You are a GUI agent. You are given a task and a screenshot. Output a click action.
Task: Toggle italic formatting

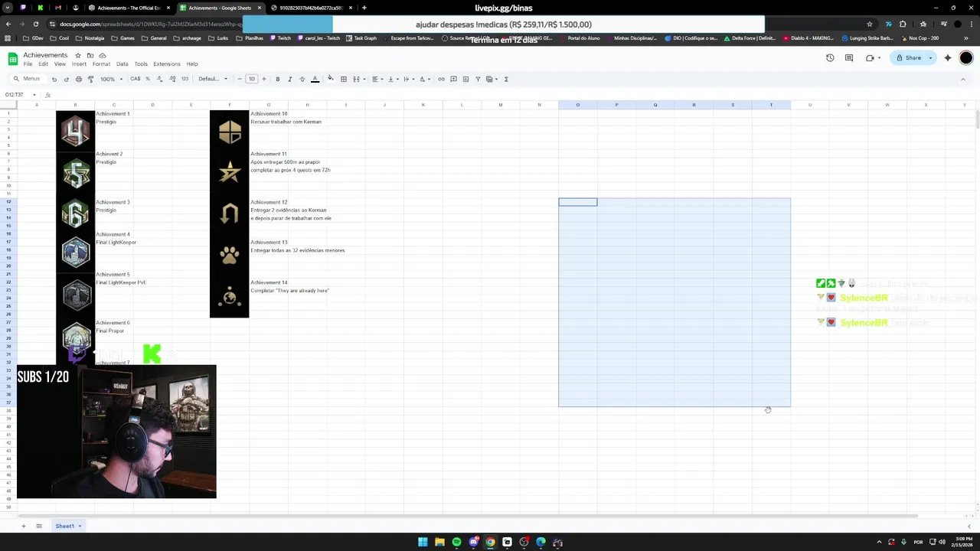click(x=289, y=79)
